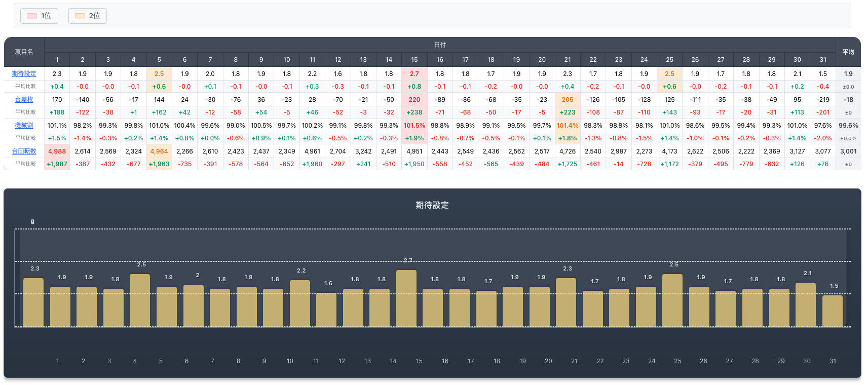Click the day 31 bar labeled 1.5

pos(832,311)
